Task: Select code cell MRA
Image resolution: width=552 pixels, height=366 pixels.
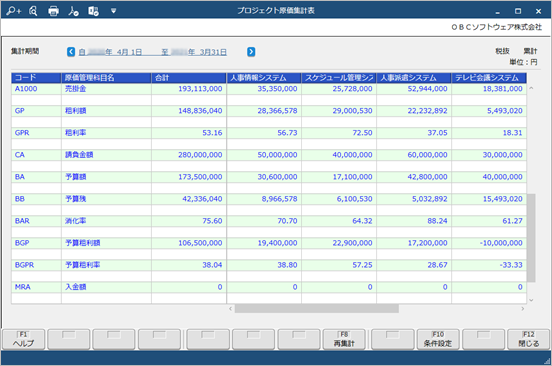Action: tap(36, 287)
